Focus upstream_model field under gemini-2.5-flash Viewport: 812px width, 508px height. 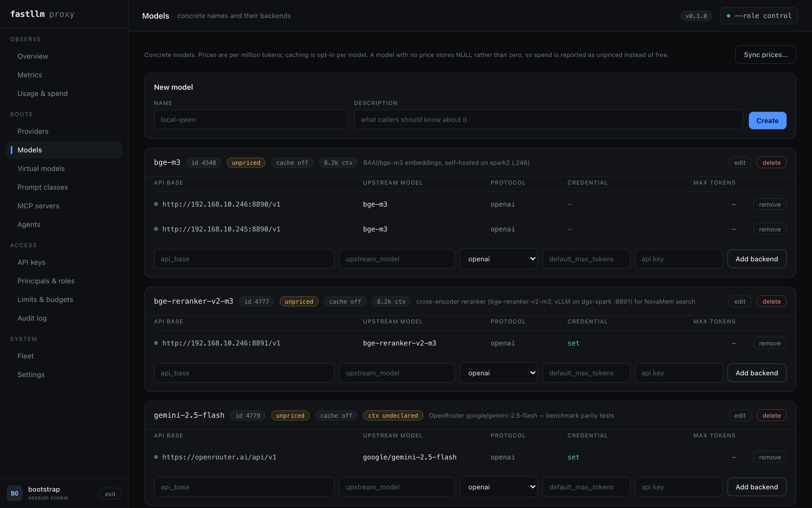[397, 487]
